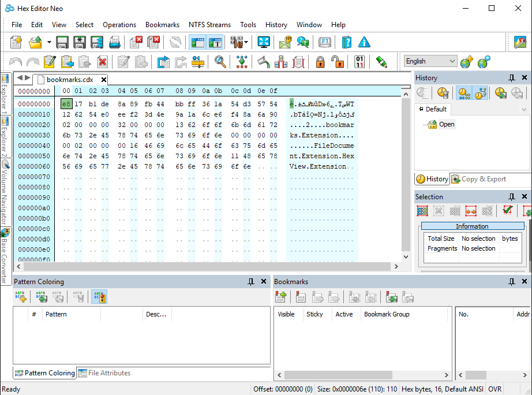Click the Information header in Selection panel
532x395 pixels.
473,226
